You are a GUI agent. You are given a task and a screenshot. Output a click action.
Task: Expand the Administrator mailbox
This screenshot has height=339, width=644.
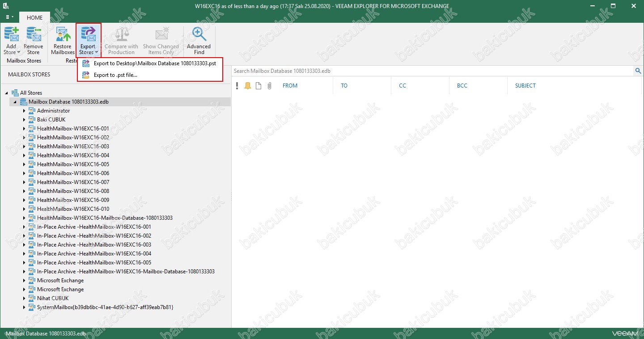coord(24,111)
